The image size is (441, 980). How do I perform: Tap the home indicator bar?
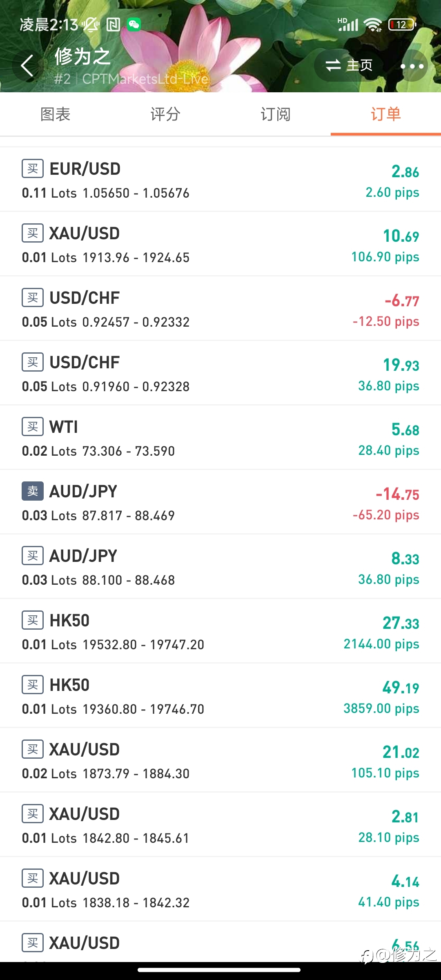click(x=219, y=970)
